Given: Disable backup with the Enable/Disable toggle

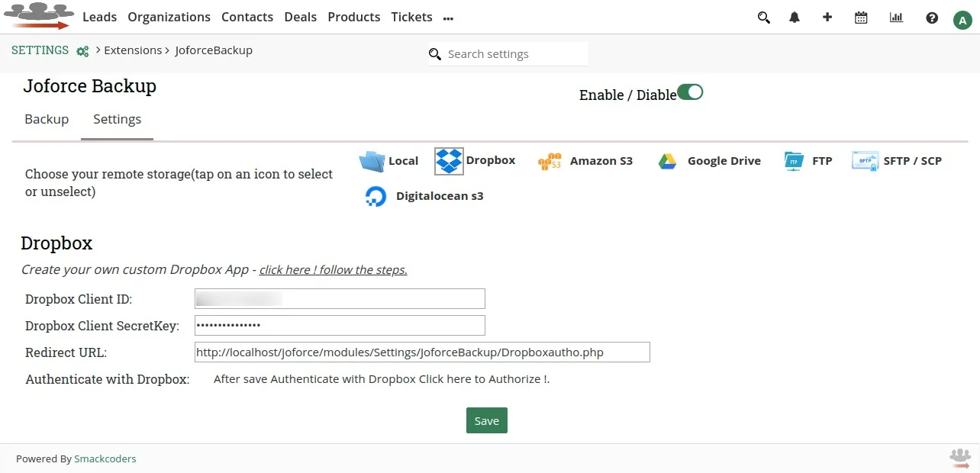Looking at the screenshot, I should [x=690, y=92].
